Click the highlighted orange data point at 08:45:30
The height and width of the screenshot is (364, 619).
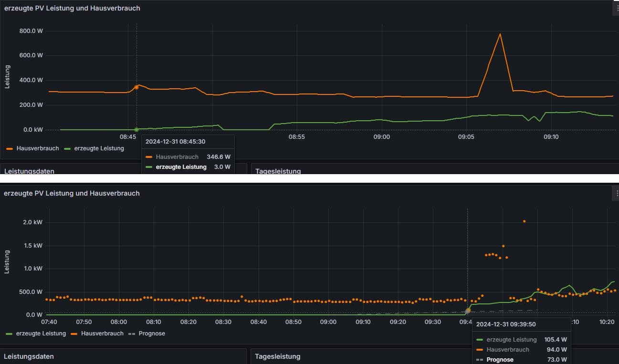point(136,87)
